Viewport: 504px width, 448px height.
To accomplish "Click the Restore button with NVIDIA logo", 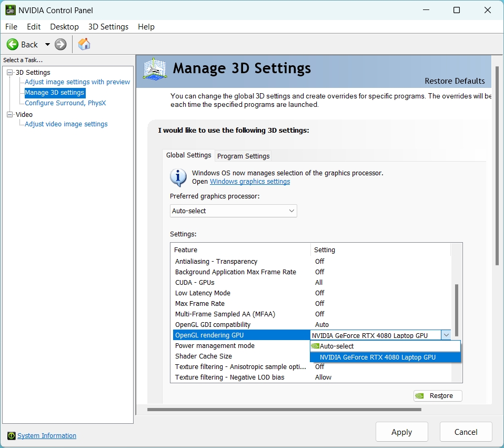I will (x=438, y=396).
